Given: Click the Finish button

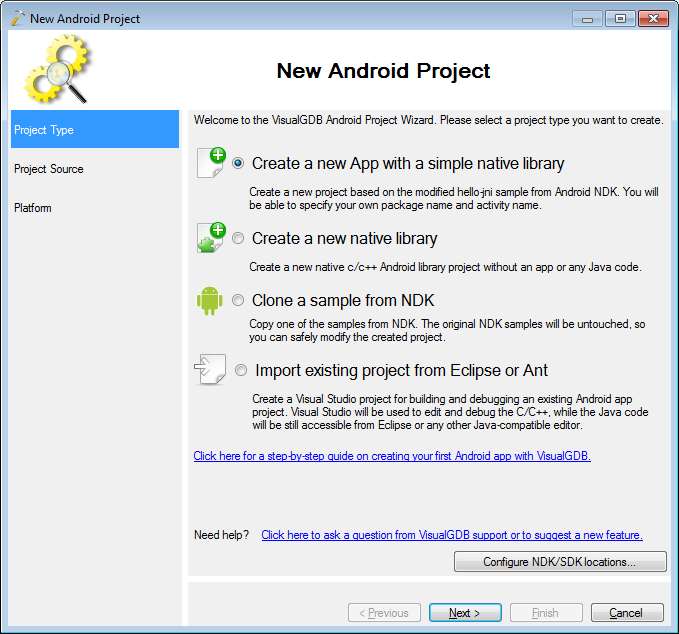Looking at the screenshot, I should [x=546, y=613].
